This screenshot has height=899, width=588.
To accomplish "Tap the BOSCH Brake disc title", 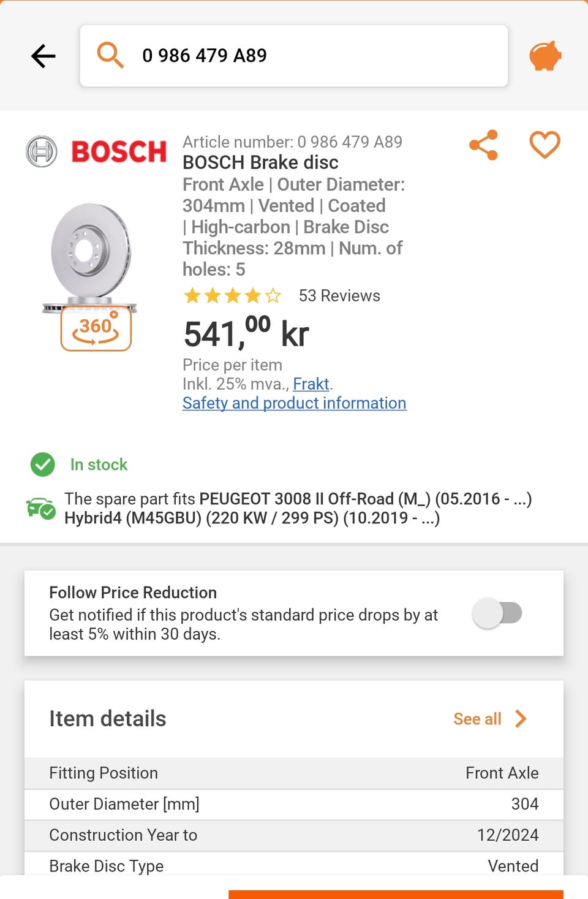I will pyautogui.click(x=260, y=163).
